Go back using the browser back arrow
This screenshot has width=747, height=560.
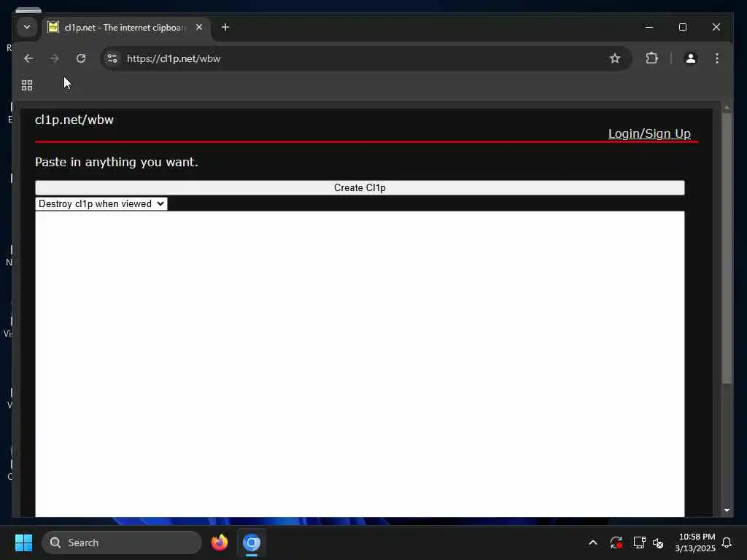click(x=28, y=58)
